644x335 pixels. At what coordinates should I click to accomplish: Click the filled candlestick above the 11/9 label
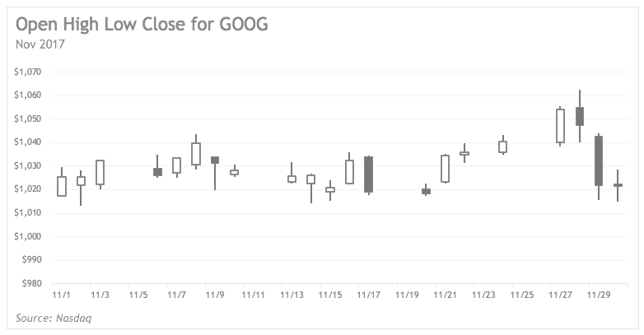pyautogui.click(x=215, y=160)
